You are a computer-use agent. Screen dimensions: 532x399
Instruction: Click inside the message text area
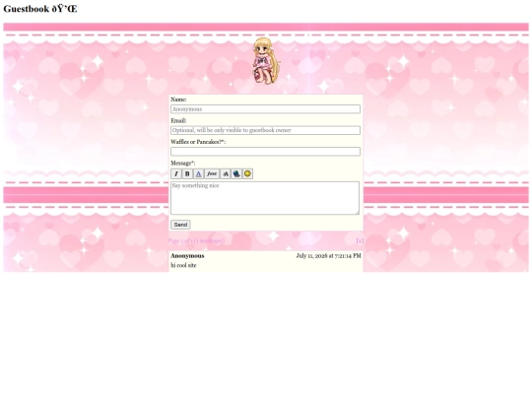click(x=265, y=198)
